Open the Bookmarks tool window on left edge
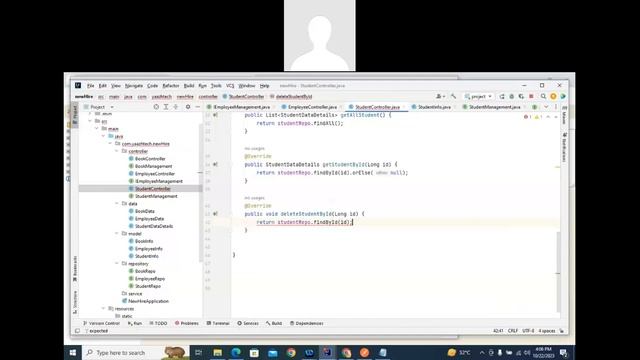Screen dimensions: 640x360 click(75, 269)
